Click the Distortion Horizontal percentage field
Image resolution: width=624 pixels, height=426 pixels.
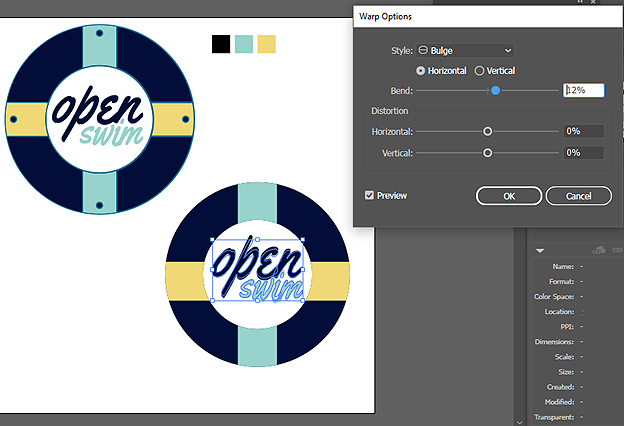[583, 131]
